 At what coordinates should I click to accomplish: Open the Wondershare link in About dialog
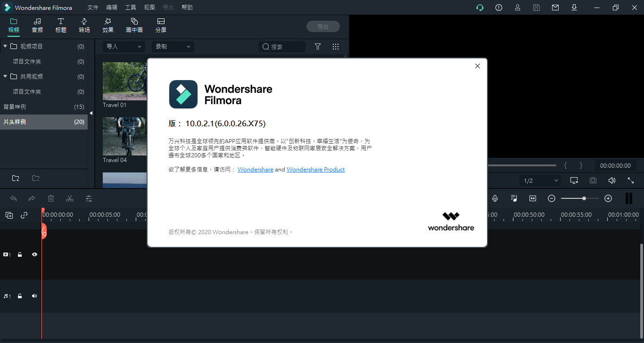pos(256,170)
